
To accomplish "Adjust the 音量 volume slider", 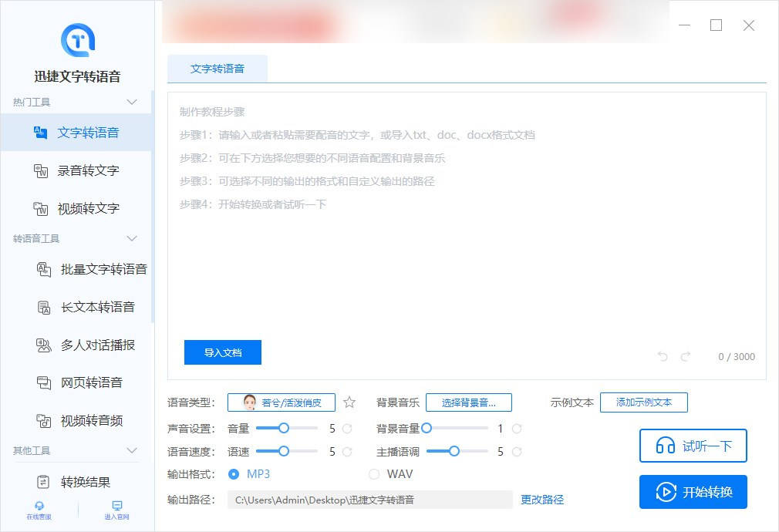I will click(x=287, y=428).
